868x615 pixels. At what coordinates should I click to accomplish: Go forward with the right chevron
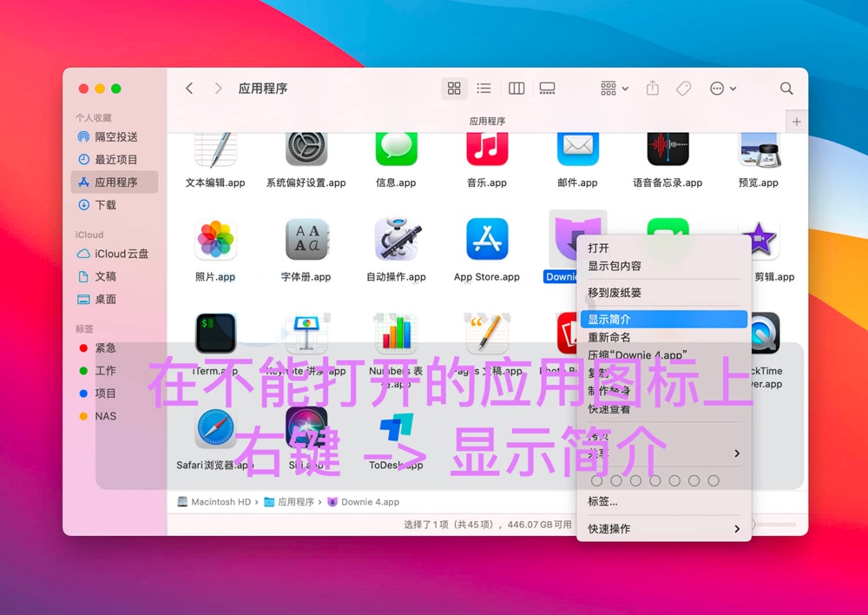click(x=218, y=88)
